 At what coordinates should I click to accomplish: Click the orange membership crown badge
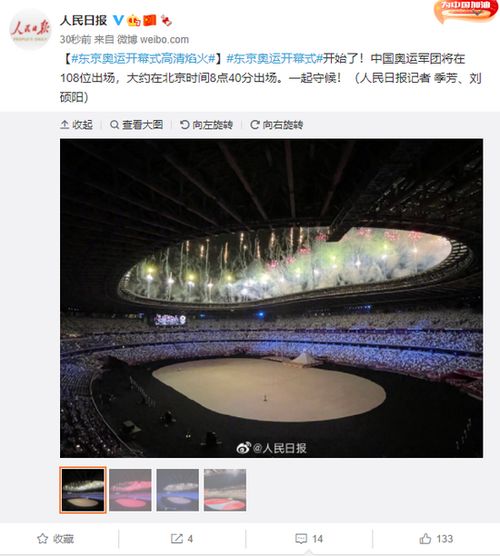pos(134,21)
